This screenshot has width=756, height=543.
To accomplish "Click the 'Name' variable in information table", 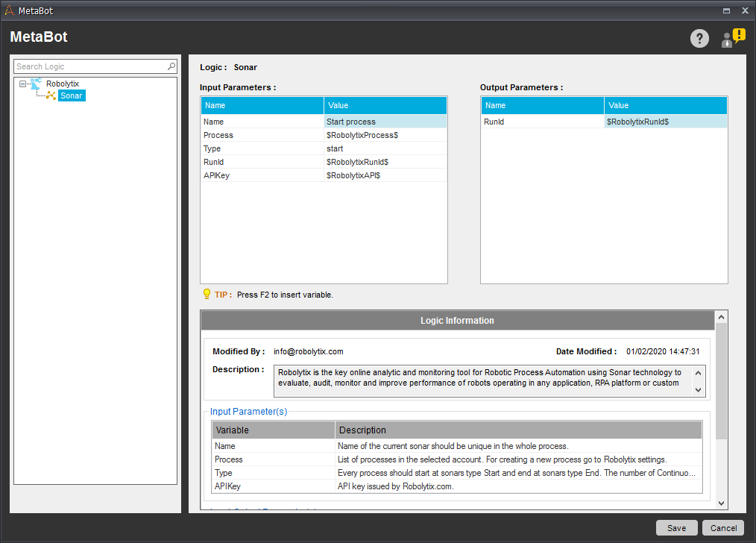I will tap(274, 446).
